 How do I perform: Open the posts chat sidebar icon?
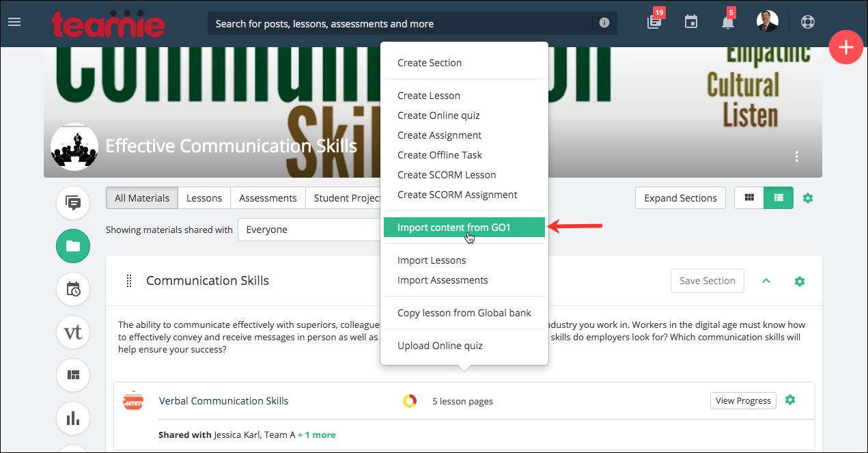73,203
